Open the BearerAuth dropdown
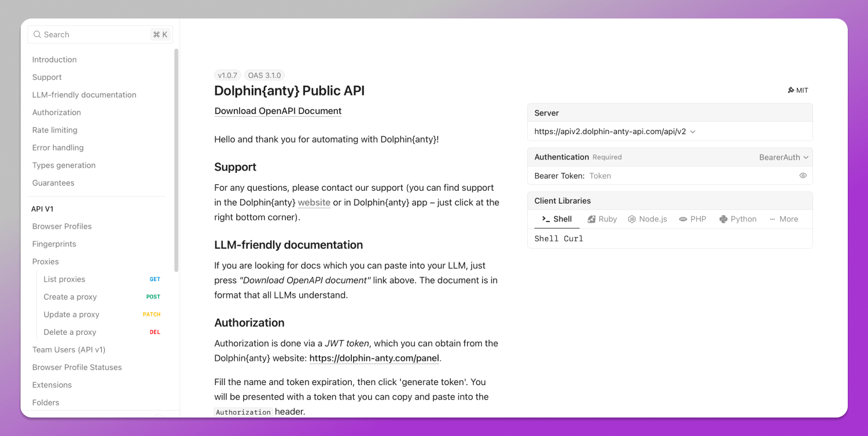 coord(784,157)
